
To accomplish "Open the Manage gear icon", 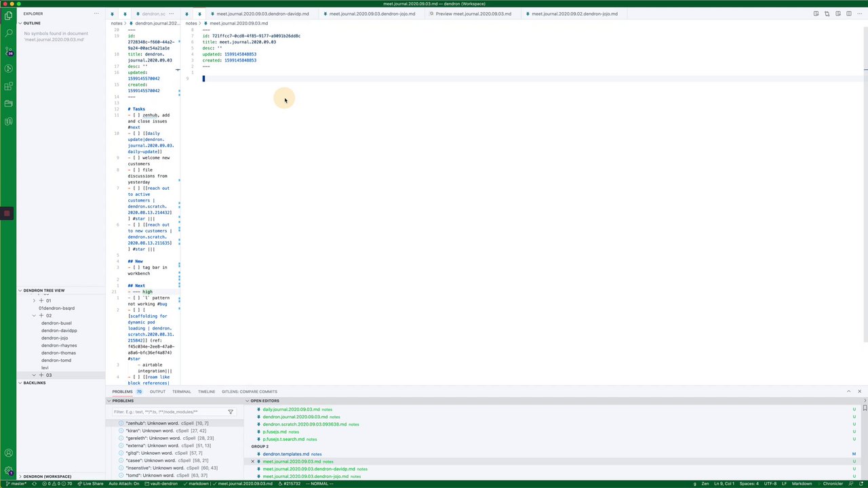I will [x=9, y=471].
